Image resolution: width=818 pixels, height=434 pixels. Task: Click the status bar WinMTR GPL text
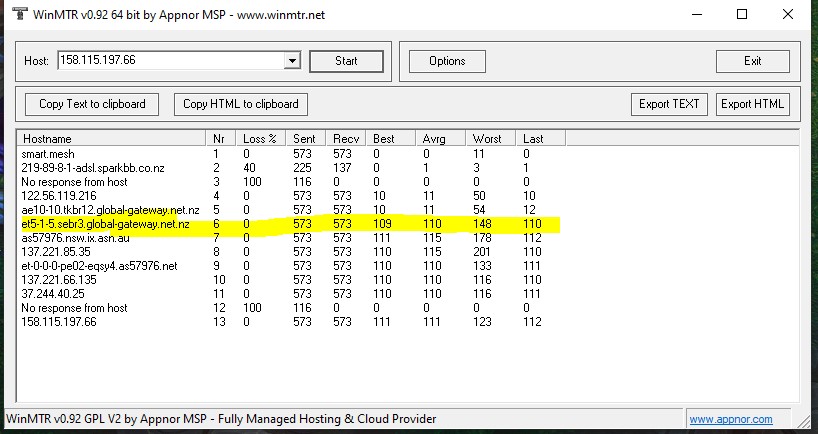tap(221, 419)
